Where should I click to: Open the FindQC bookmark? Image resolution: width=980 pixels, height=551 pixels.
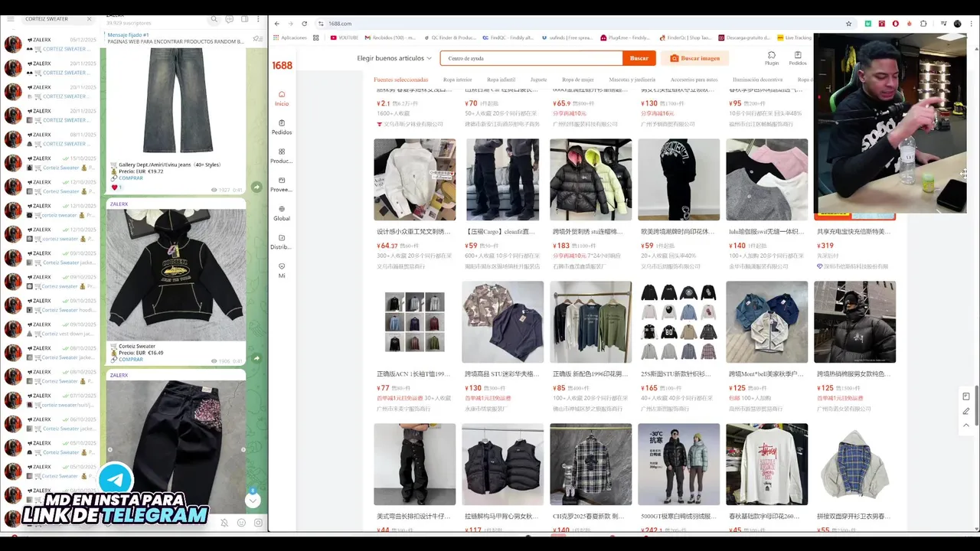(508, 37)
